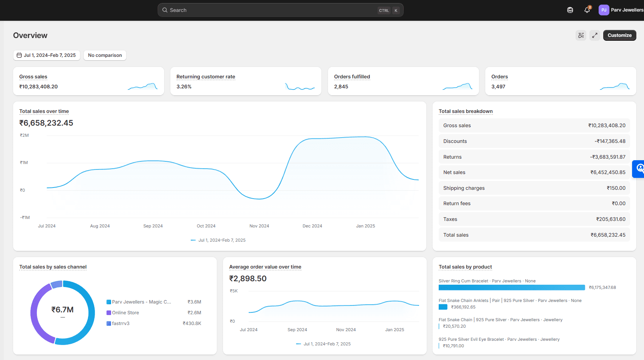
Task: Open the floating blue support chat icon
Action: [x=639, y=169]
